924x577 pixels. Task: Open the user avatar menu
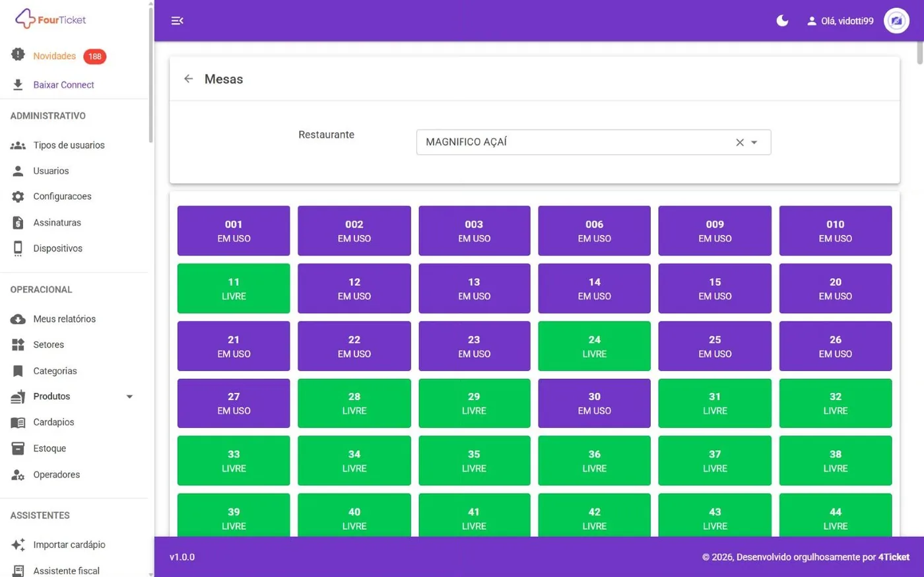point(896,20)
